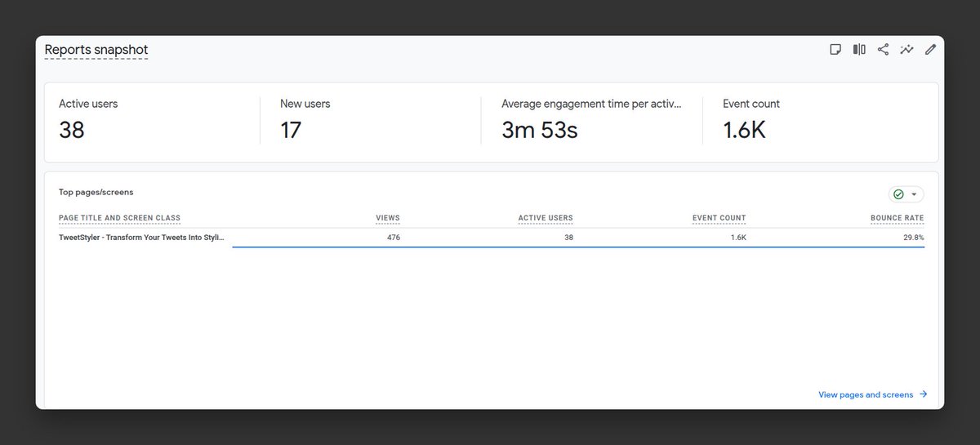The image size is (980, 445).
Task: Open View pages and screens link
Action: tap(873, 394)
